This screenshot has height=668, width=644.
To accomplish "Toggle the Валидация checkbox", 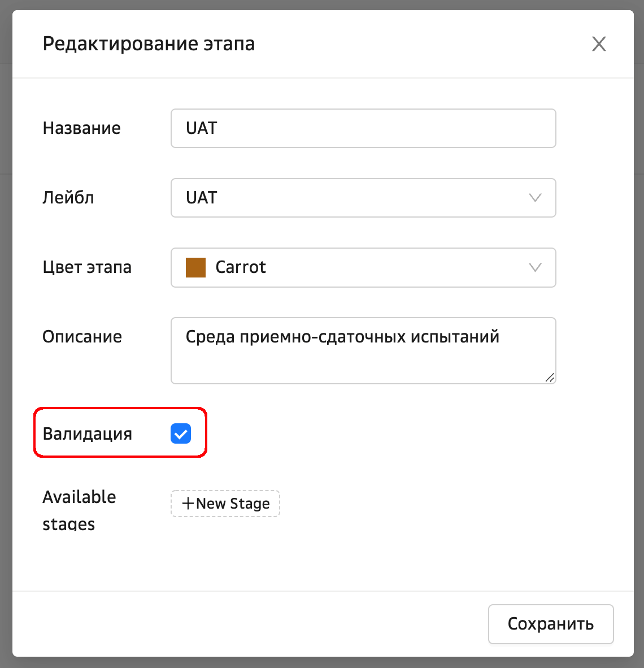I will (x=181, y=433).
